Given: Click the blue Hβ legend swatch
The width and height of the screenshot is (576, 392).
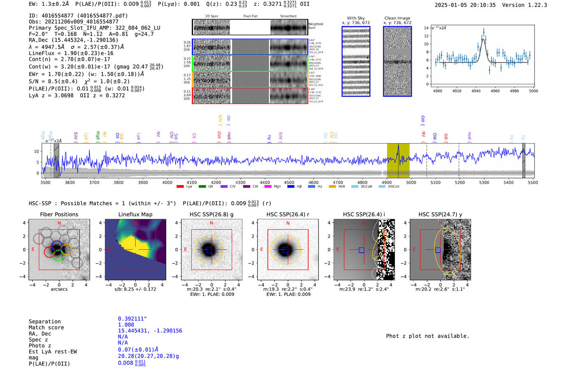Looking at the screenshot, I should point(291,187).
